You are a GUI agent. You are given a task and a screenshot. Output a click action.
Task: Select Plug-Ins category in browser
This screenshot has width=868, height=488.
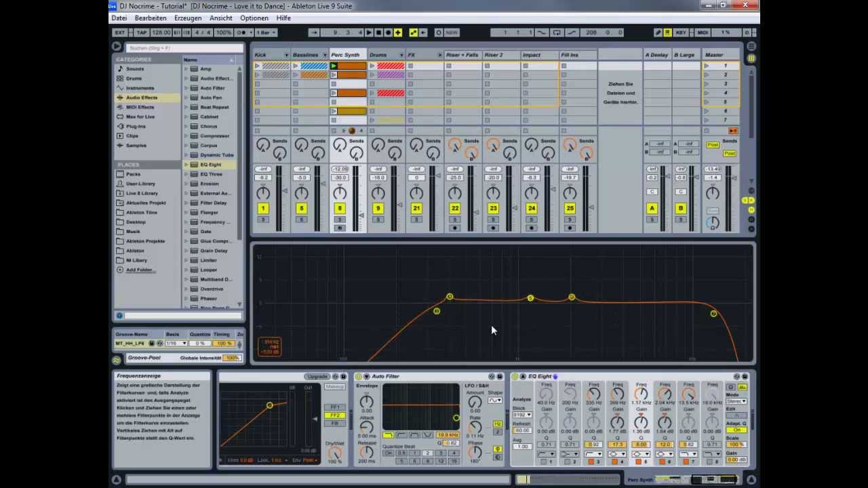tap(136, 126)
